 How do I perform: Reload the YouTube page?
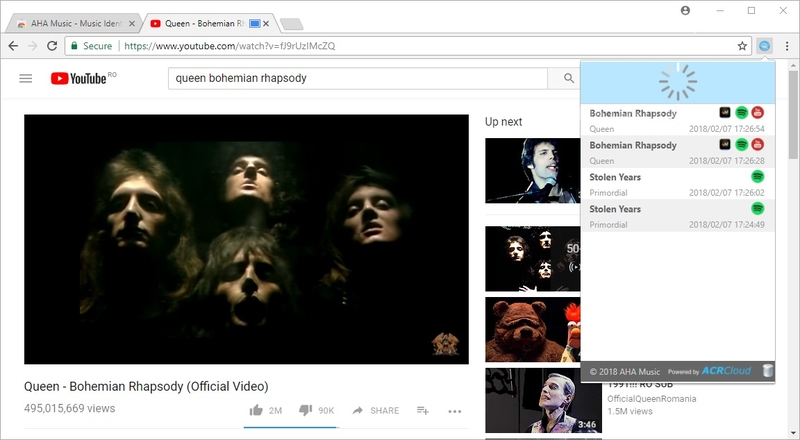(x=52, y=46)
